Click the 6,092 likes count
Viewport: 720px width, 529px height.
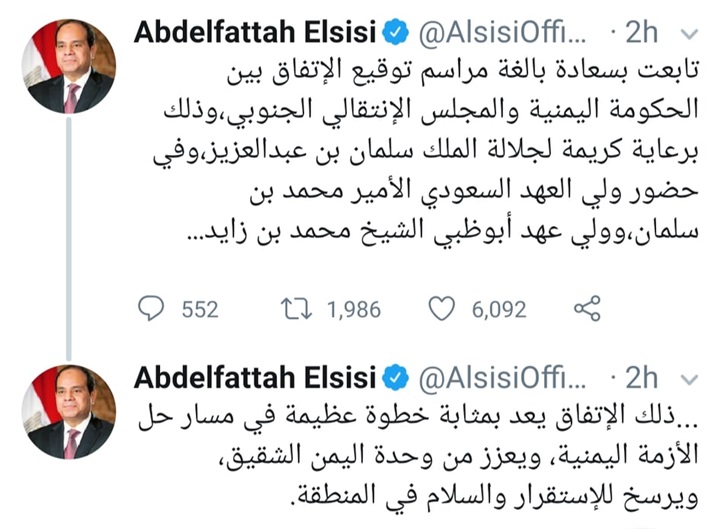(x=499, y=310)
